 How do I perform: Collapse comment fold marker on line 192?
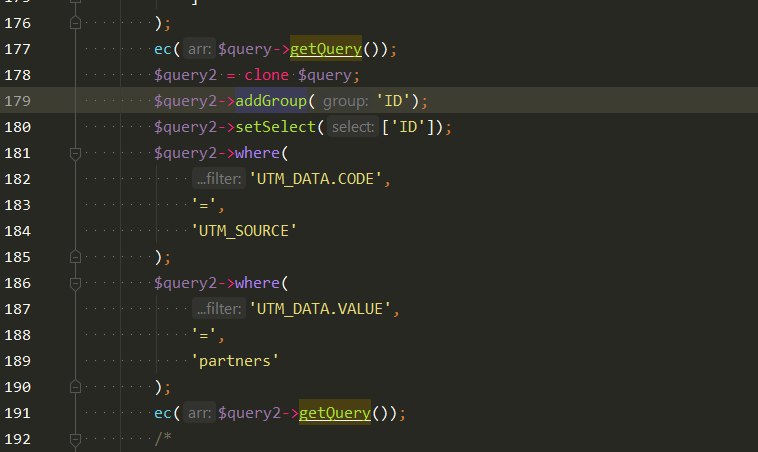[x=75, y=439]
